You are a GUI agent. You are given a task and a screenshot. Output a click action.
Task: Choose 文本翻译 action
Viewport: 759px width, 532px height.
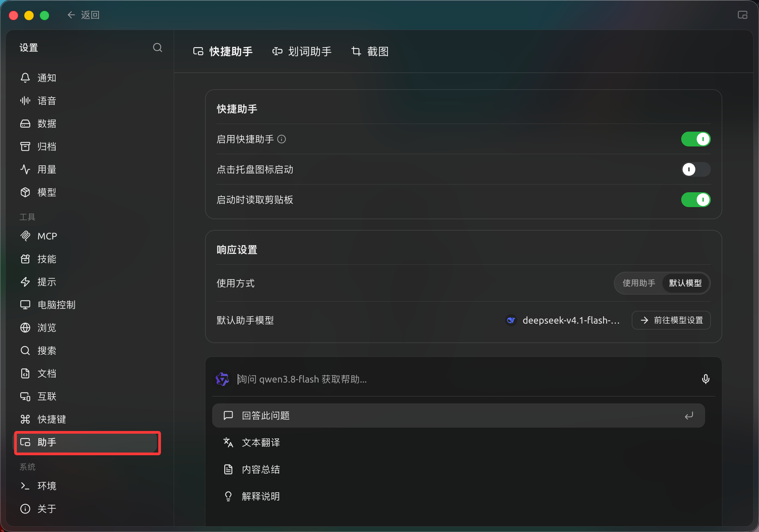458,442
